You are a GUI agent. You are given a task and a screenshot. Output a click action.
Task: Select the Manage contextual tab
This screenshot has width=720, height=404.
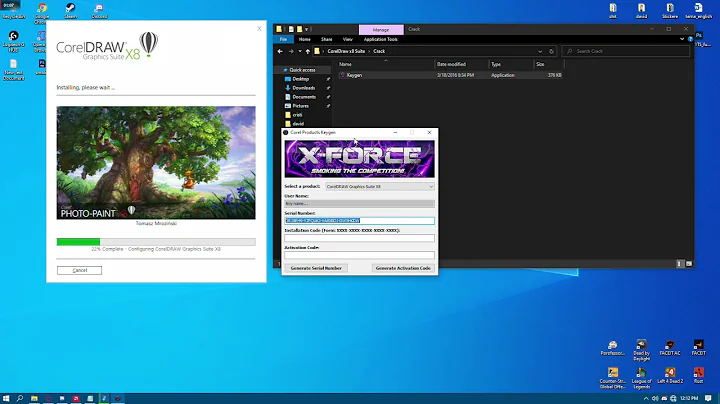click(381, 29)
